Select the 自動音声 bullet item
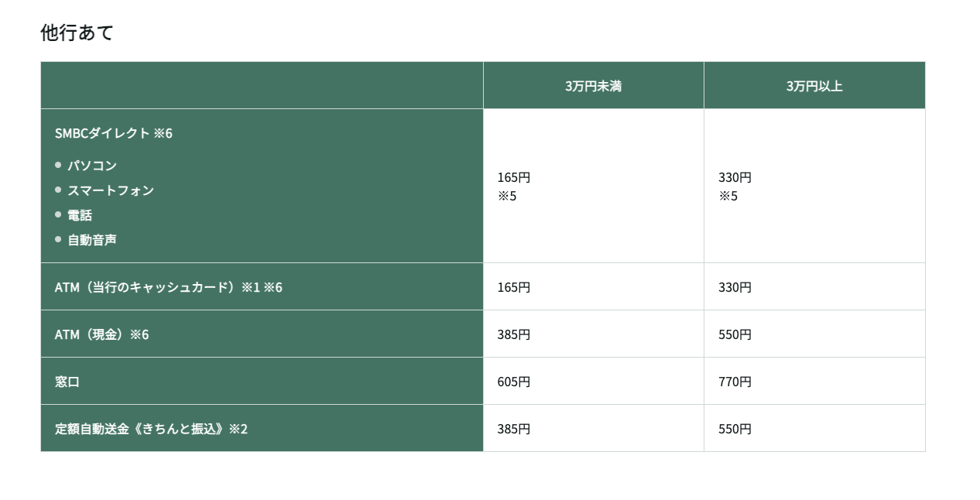This screenshot has height=500, width=980. tap(92, 240)
